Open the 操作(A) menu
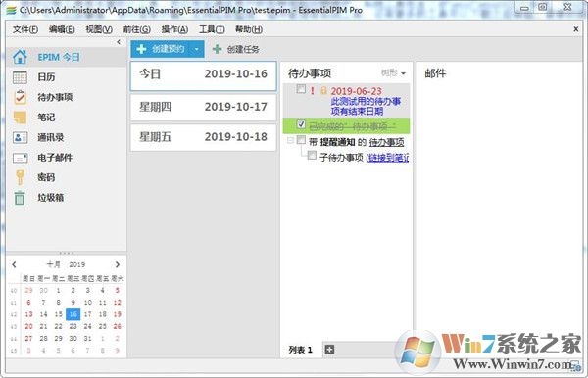The width and height of the screenshot is (588, 378). [x=174, y=29]
